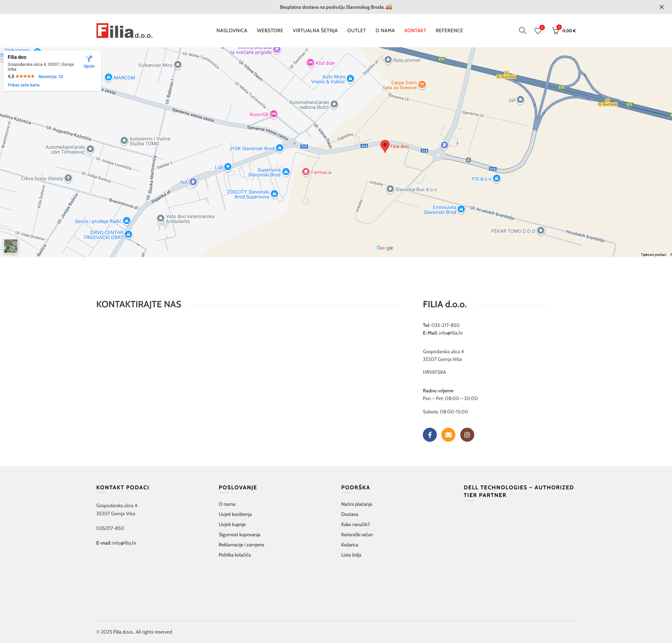Go to VIRTUALNA ŠETNJA menu item

coord(315,30)
